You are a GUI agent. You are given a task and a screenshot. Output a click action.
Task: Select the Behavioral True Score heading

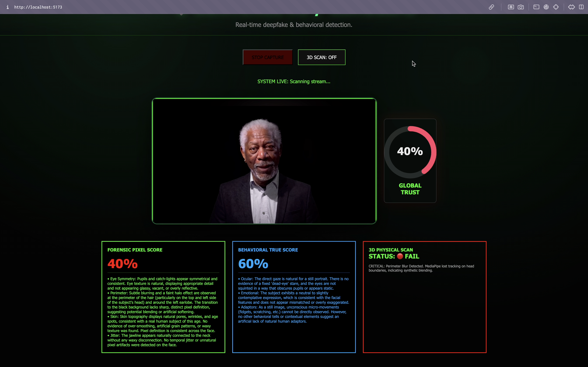tap(268, 250)
